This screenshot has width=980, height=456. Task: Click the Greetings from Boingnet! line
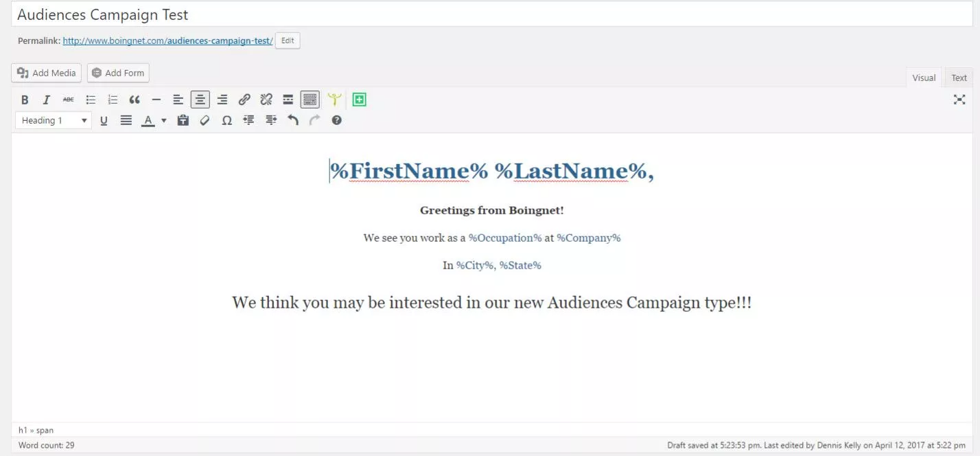(492, 210)
